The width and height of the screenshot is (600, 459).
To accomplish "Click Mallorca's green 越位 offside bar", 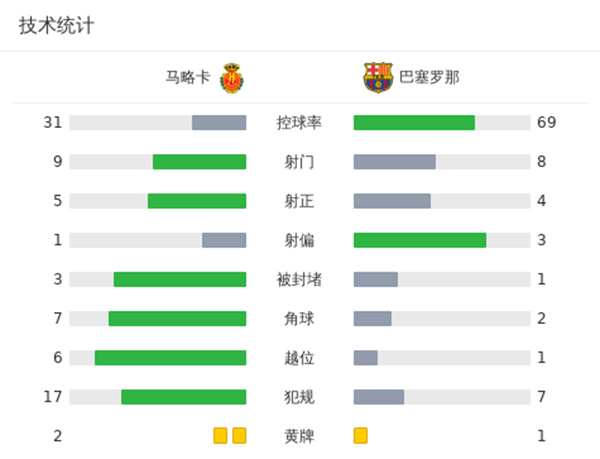I will 170,358.
